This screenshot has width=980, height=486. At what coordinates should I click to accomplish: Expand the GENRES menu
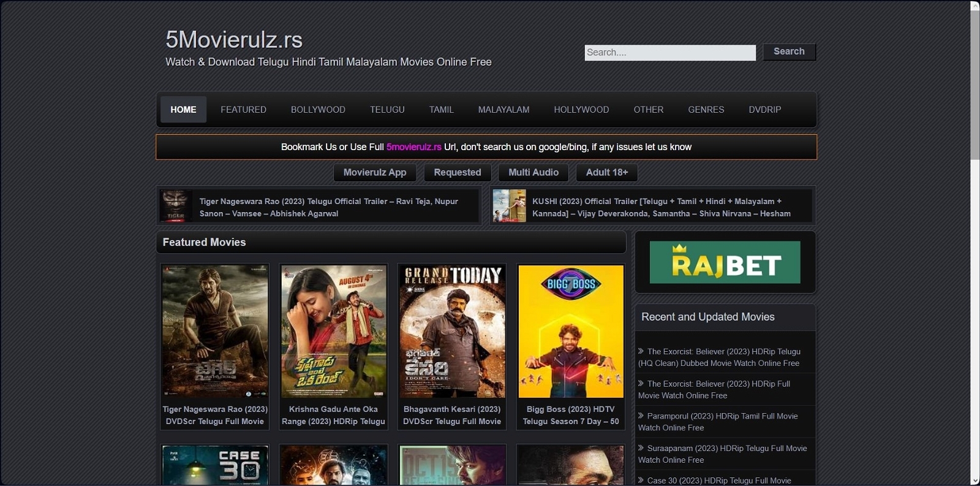pyautogui.click(x=706, y=110)
